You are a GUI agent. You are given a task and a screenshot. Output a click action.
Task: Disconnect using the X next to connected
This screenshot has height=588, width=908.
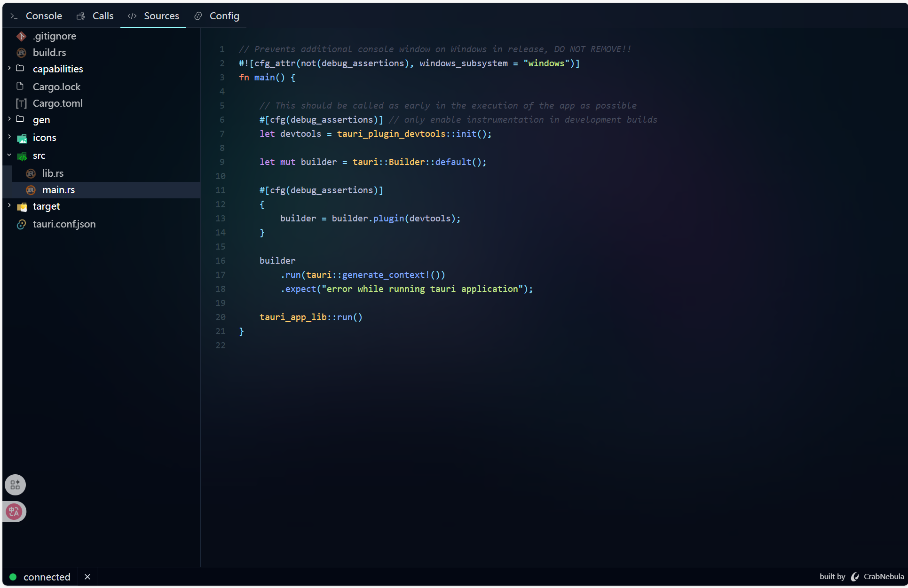(87, 577)
